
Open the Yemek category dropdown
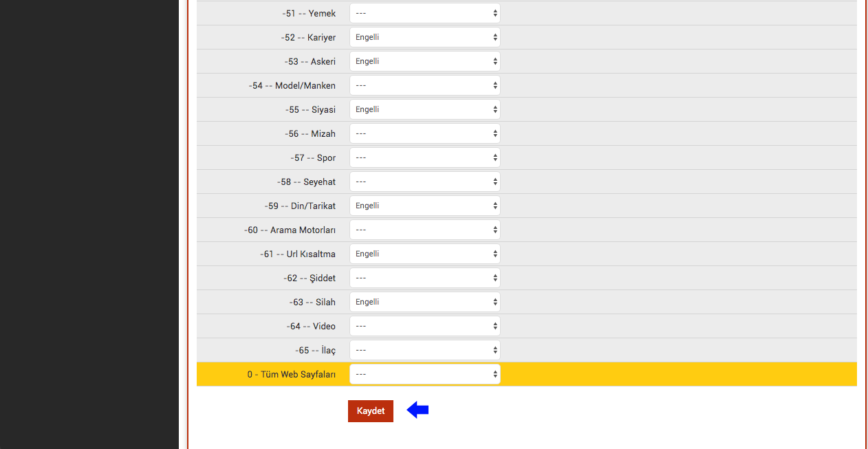coord(425,13)
